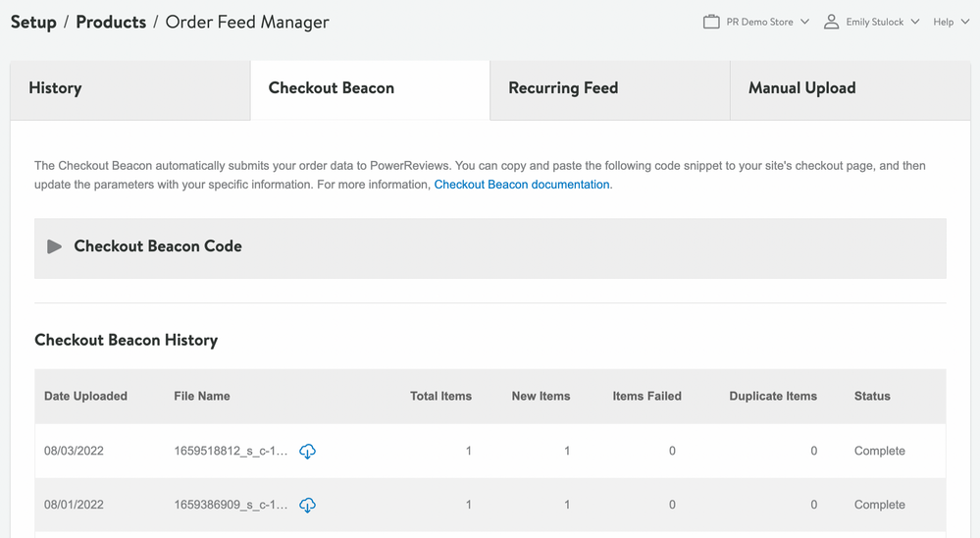The image size is (980, 538).
Task: Click the Items Failed column header
Action: click(646, 396)
